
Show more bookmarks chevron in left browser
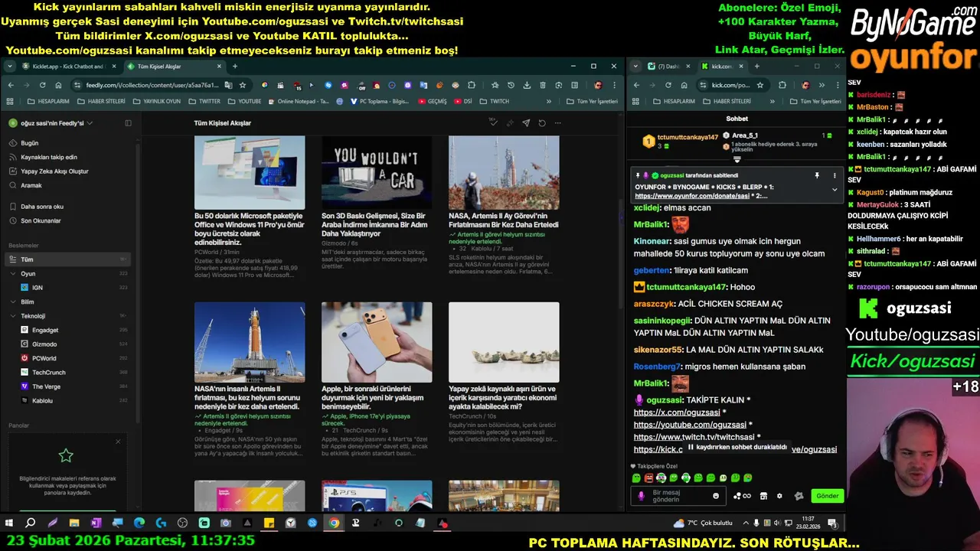pyautogui.click(x=548, y=101)
